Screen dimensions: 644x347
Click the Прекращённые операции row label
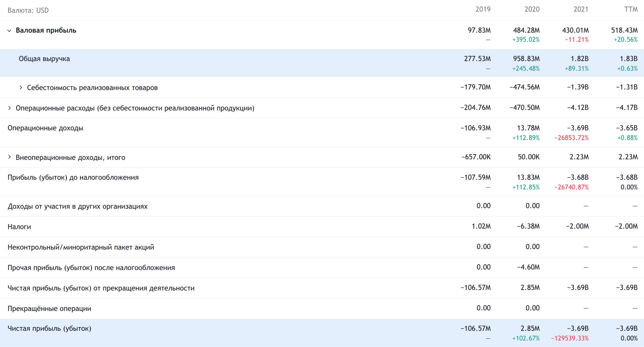point(49,308)
